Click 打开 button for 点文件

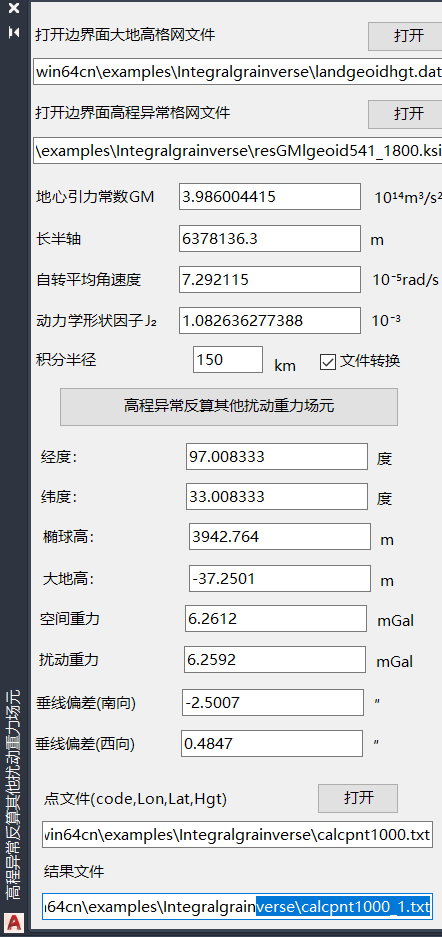(358, 798)
